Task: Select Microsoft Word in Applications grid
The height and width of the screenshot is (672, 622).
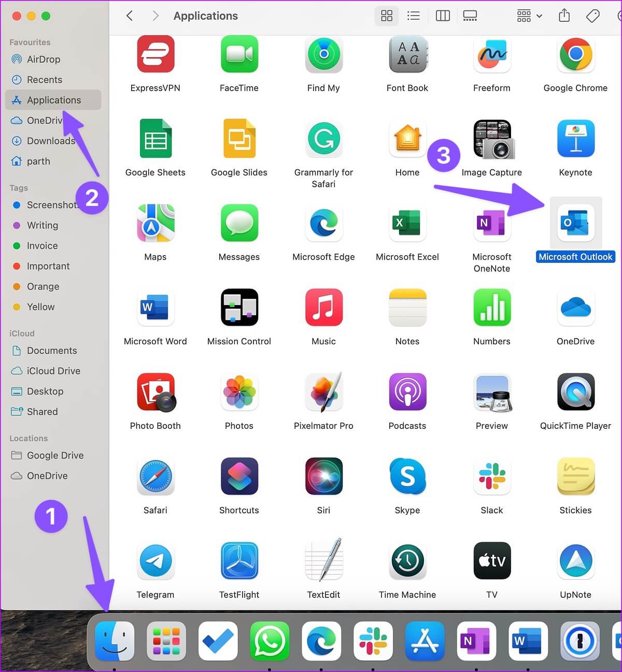Action: pyautogui.click(x=155, y=307)
